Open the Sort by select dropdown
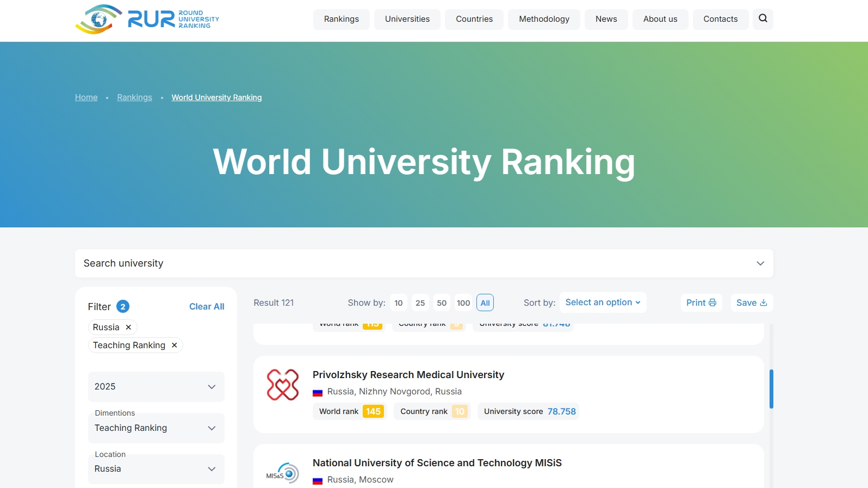This screenshot has width=868, height=488. click(x=603, y=302)
